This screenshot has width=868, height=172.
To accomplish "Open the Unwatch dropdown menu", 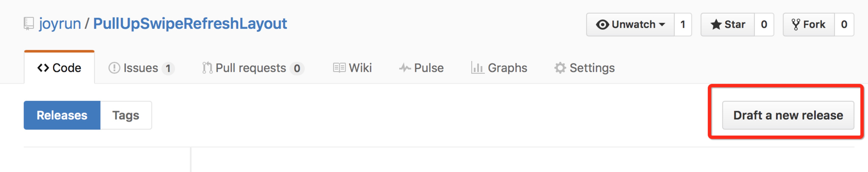I will (x=630, y=24).
